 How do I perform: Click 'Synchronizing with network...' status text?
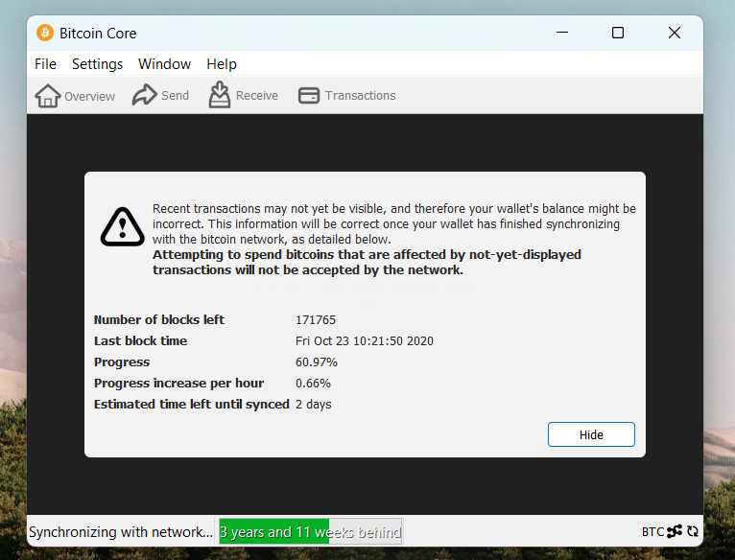(x=121, y=532)
